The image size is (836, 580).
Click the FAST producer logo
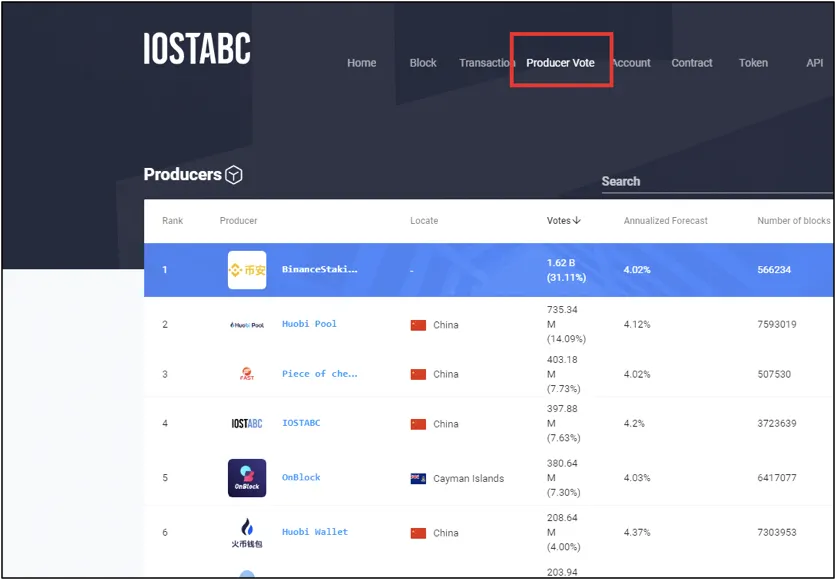pyautogui.click(x=247, y=374)
